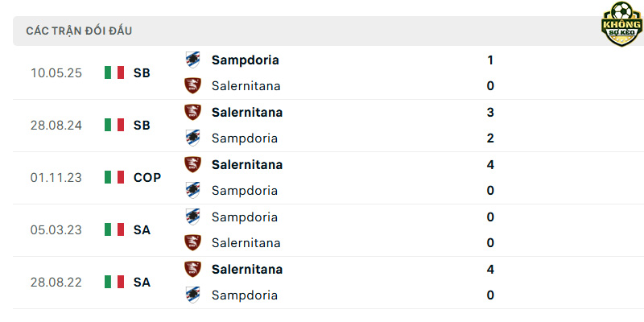Click Italy flag in 10.05.25 row
This screenshot has width=644, height=322.
(x=114, y=72)
